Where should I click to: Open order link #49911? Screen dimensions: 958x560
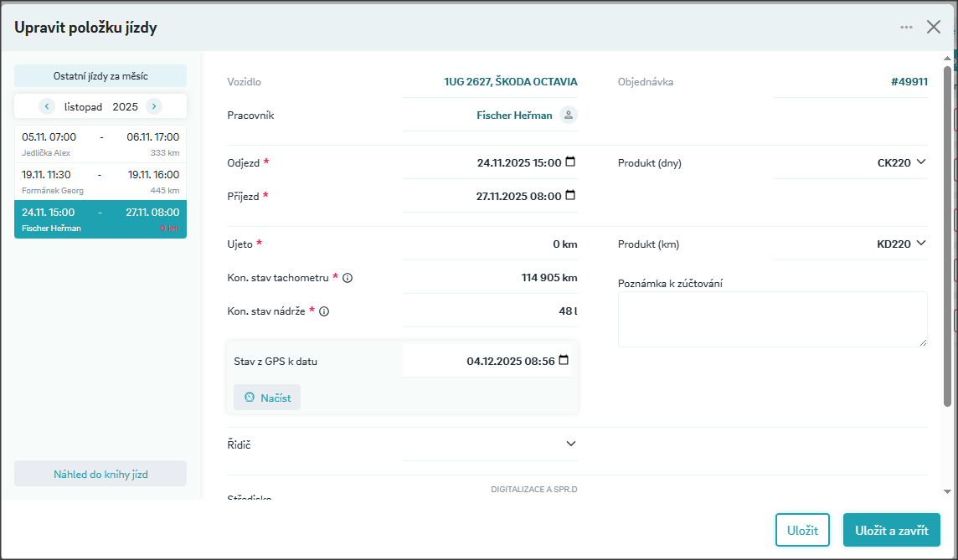[909, 82]
